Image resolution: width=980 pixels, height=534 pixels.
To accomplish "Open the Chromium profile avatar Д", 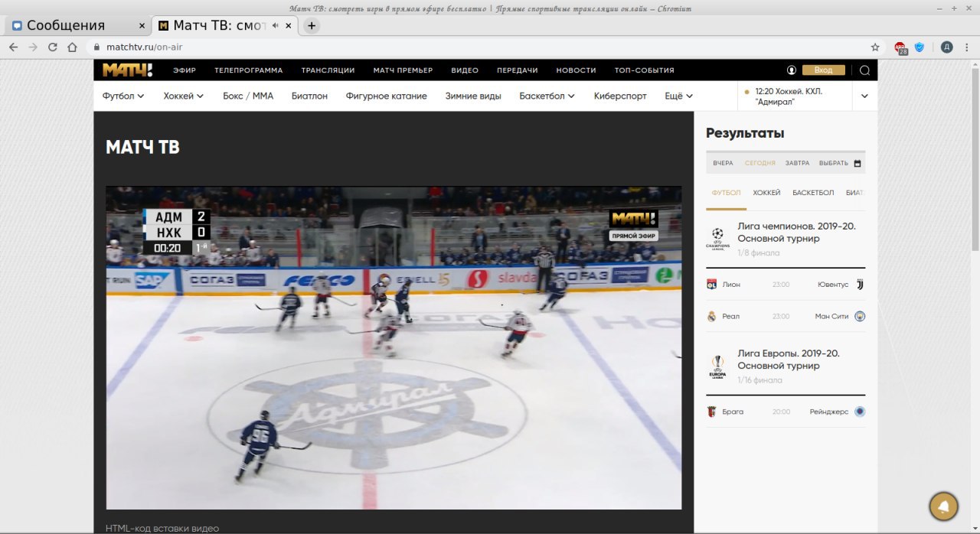I will [x=947, y=47].
